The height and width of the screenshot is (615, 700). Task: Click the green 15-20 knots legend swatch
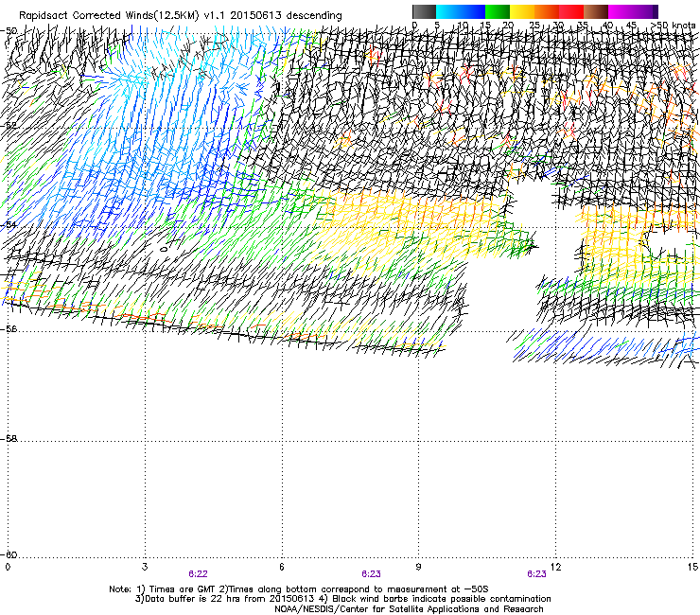coord(498,11)
